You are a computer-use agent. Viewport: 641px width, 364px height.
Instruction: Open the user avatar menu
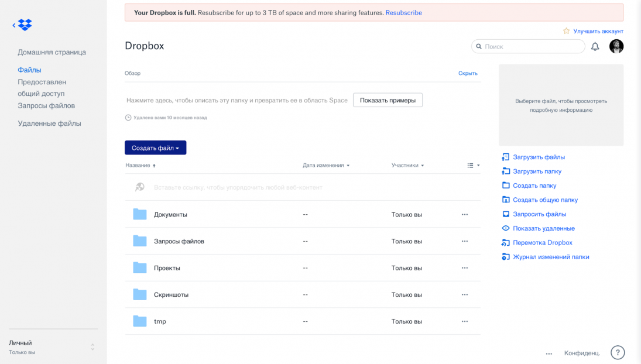coord(616,47)
